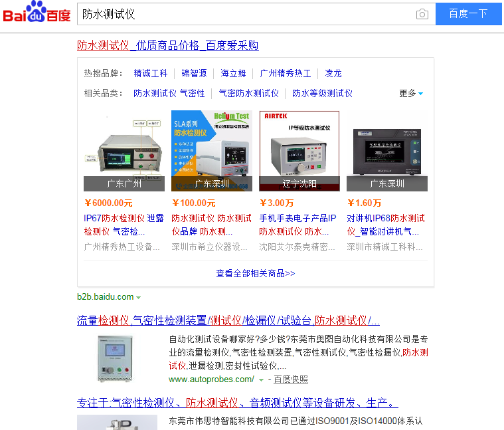Select hot brand 精诚工科
This screenshot has width=504, height=430.
click(x=151, y=73)
